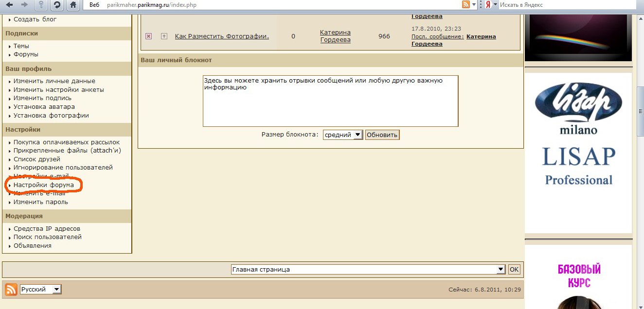Open Катерина Гордеева author profile link
644x309 pixels.
point(335,36)
